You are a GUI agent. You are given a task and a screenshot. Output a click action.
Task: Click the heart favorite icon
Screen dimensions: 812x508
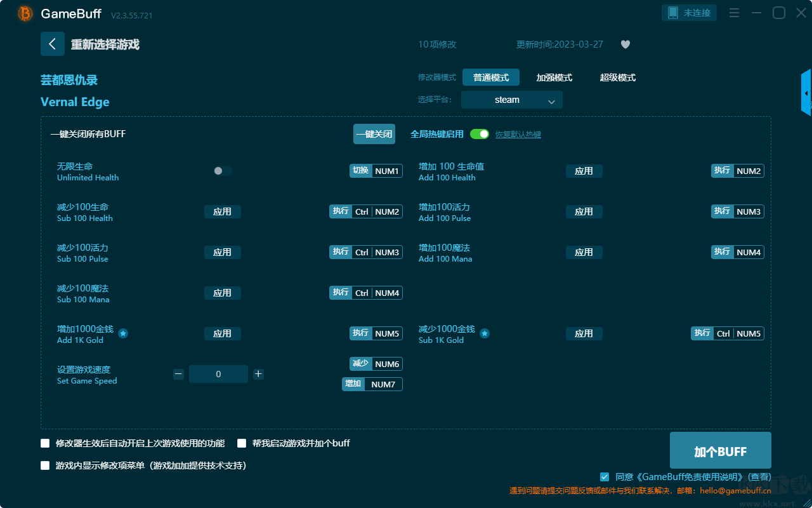(625, 44)
